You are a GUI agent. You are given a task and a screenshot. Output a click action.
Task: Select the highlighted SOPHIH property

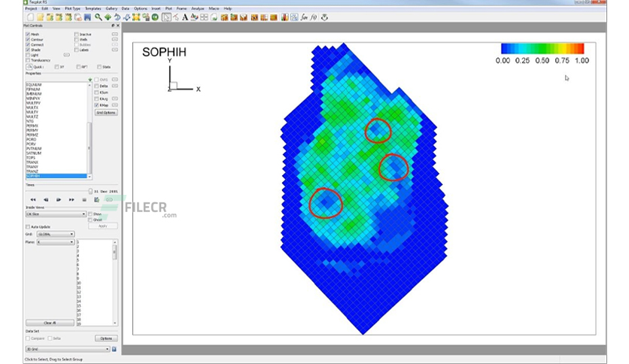pos(56,176)
